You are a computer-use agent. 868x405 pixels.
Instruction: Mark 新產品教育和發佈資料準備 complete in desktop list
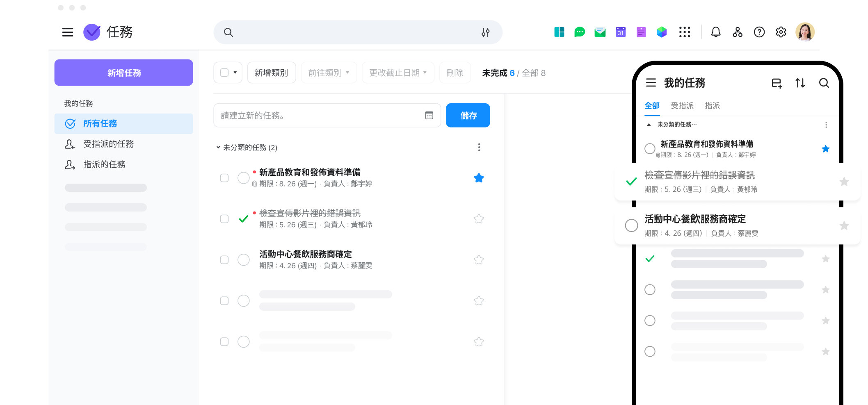(x=244, y=178)
